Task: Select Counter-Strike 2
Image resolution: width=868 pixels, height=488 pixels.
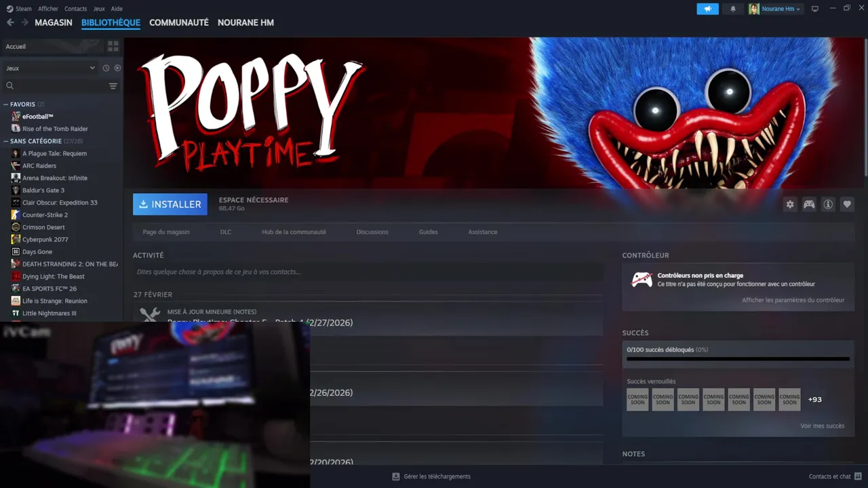Action: point(45,215)
